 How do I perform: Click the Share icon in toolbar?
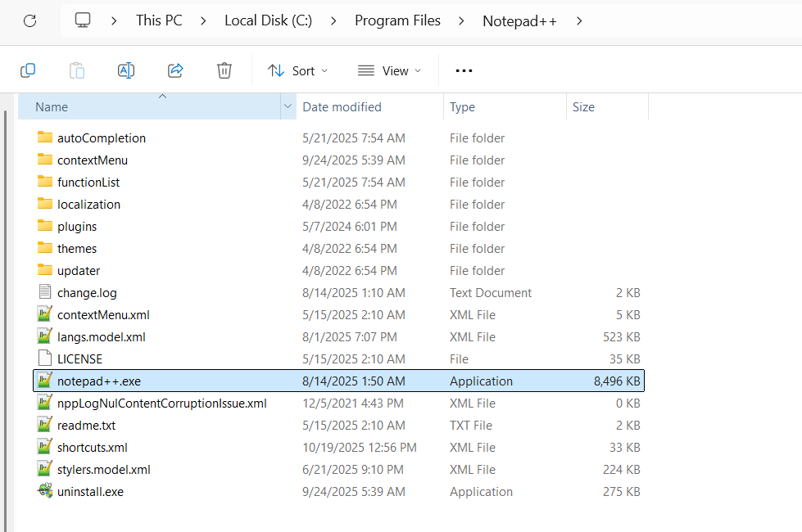pos(175,70)
